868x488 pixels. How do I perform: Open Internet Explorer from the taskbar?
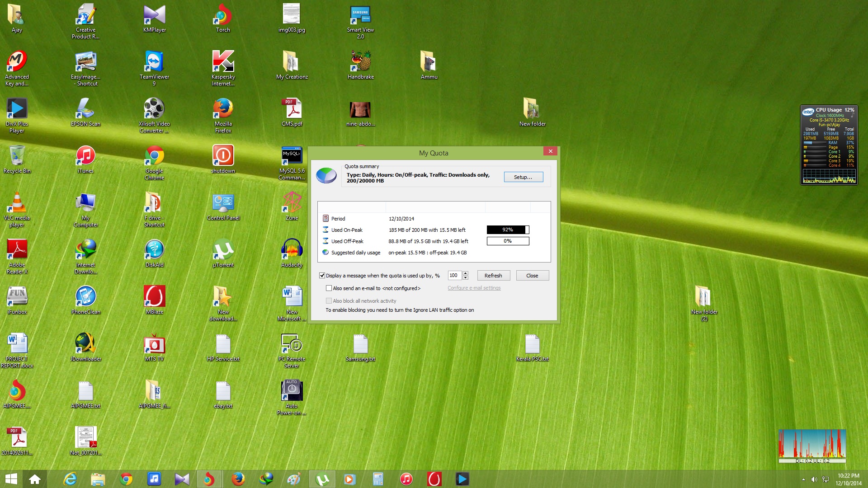coord(70,479)
